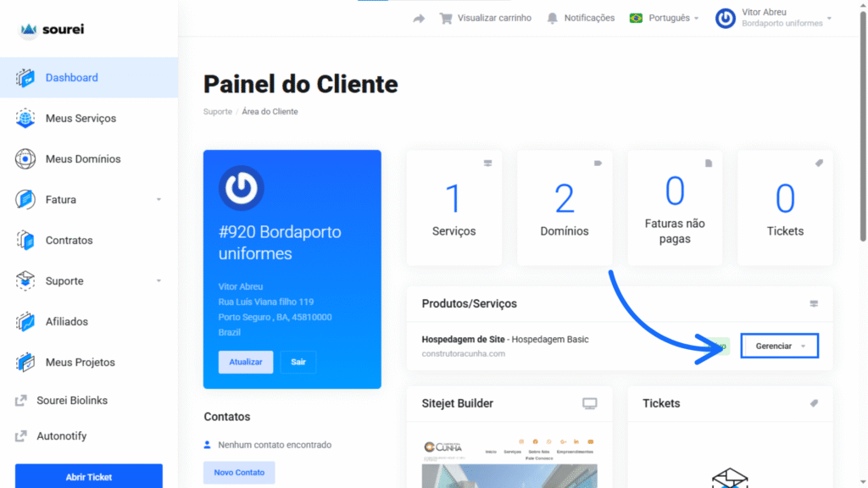The image size is (868, 488).
Task: Click the Afiliados chart icon
Action: (x=25, y=322)
